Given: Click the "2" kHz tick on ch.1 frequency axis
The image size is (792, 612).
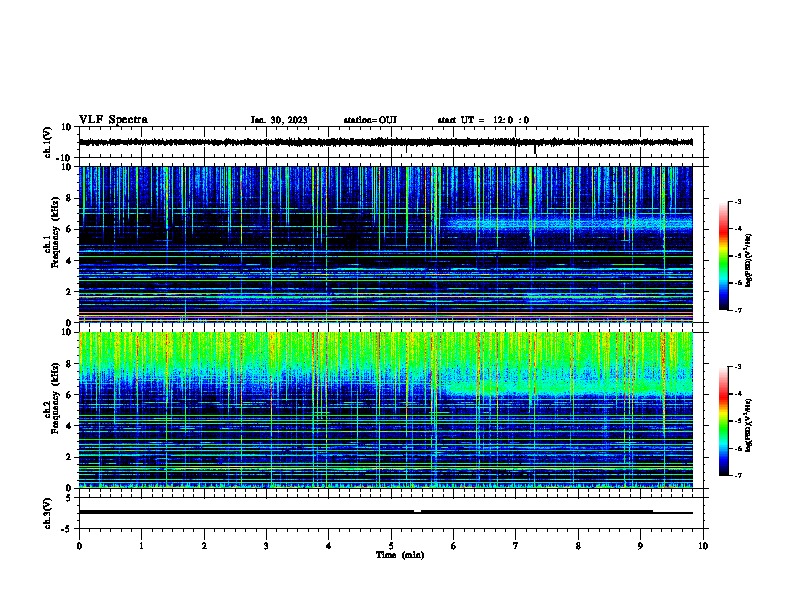Looking at the screenshot, I should coord(70,292).
